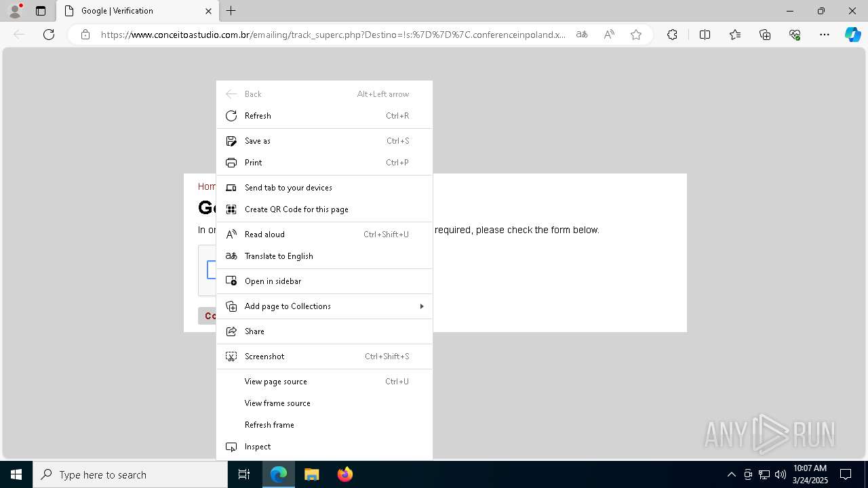Viewport: 868px width, 488px height.
Task: Select Refresh in context menu
Action: 324,116
